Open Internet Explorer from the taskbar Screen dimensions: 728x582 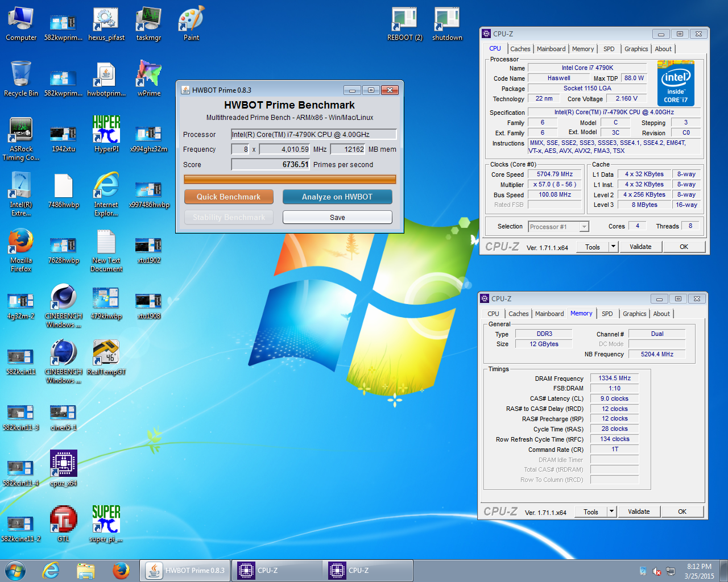click(x=51, y=571)
